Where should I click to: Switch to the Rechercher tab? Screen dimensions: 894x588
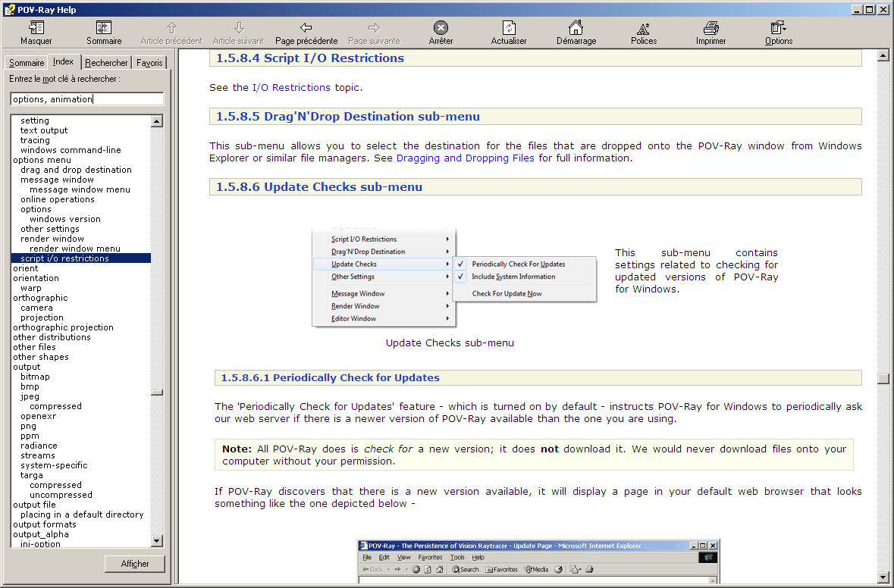(x=106, y=63)
